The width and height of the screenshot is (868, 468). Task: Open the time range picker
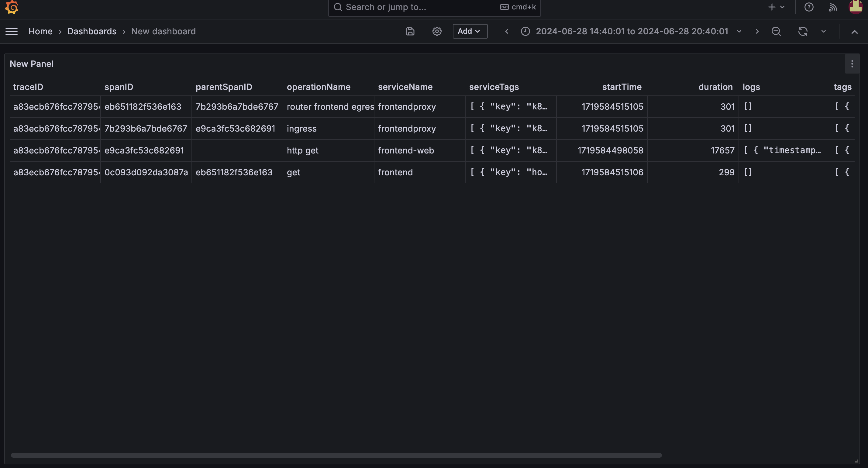(631, 31)
